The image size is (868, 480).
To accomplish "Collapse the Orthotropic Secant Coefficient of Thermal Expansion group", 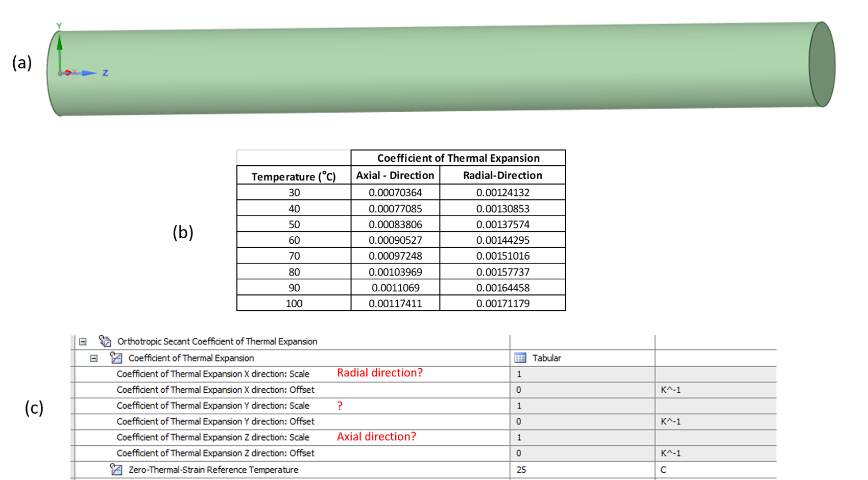I will [83, 342].
